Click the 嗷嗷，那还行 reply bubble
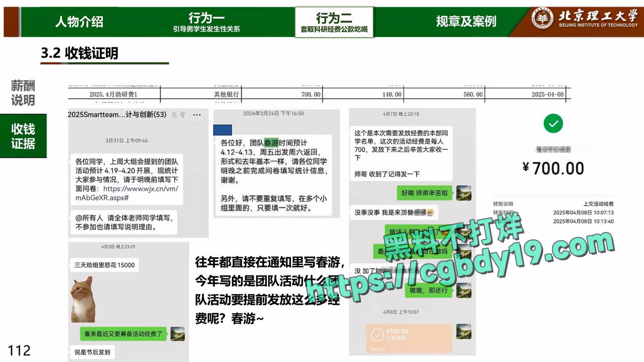Screen dimensions: 644x362 point(428,290)
